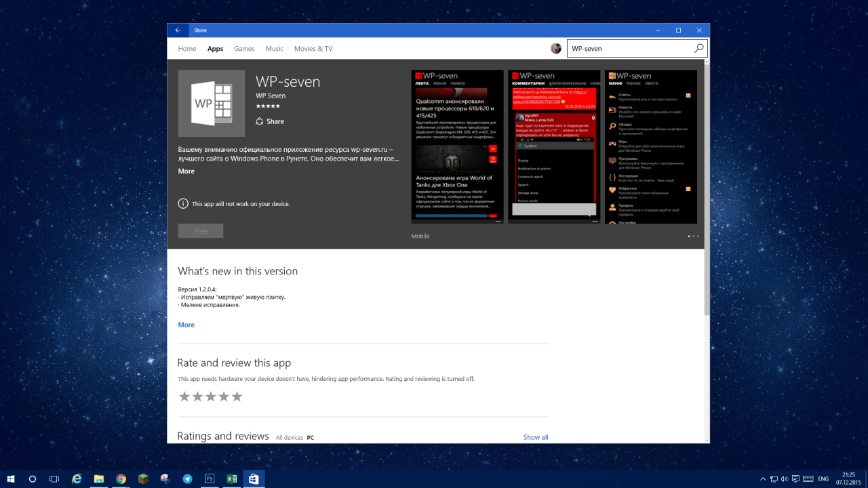Open network status tray icon

(x=774, y=479)
